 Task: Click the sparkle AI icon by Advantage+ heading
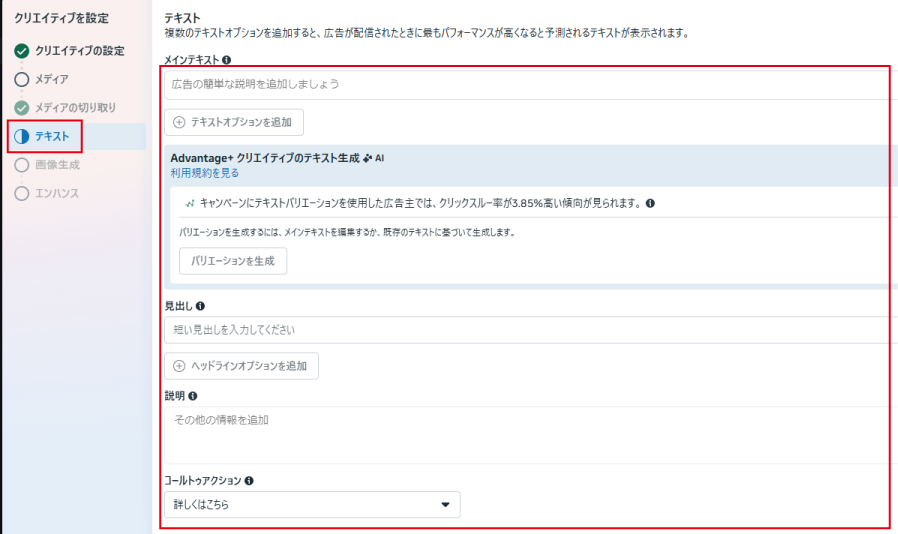[x=368, y=158]
